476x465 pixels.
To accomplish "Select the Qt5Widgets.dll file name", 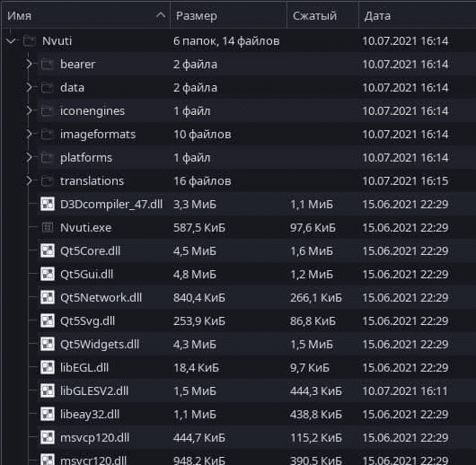I will click(x=100, y=345).
